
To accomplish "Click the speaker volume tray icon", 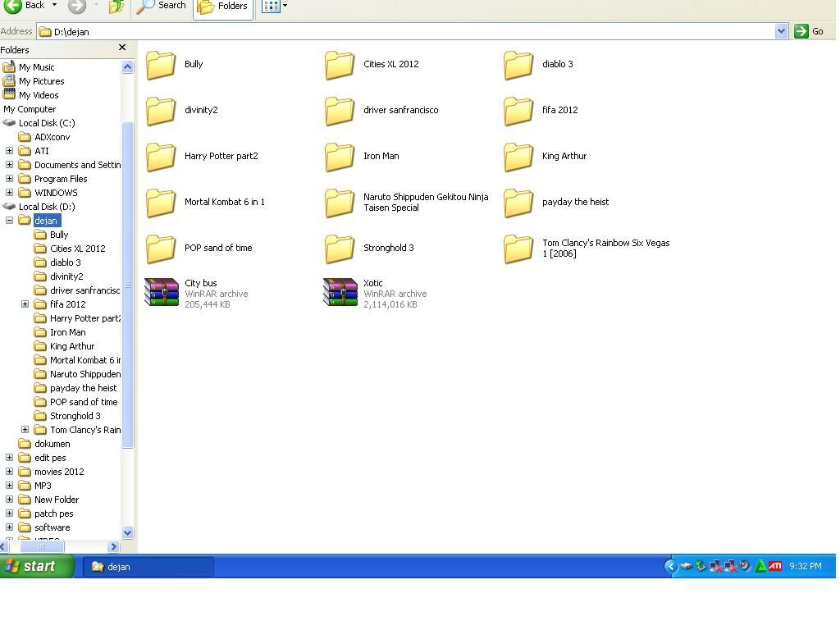I will pos(745,566).
